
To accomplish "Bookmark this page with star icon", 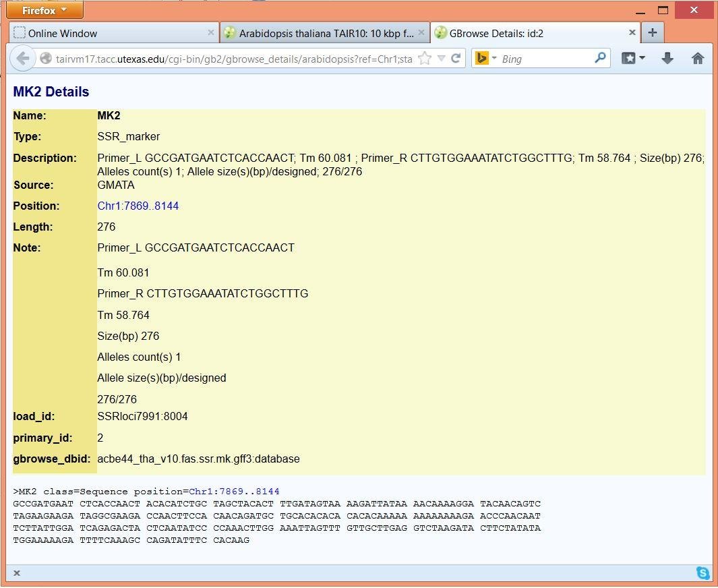I will click(x=425, y=58).
